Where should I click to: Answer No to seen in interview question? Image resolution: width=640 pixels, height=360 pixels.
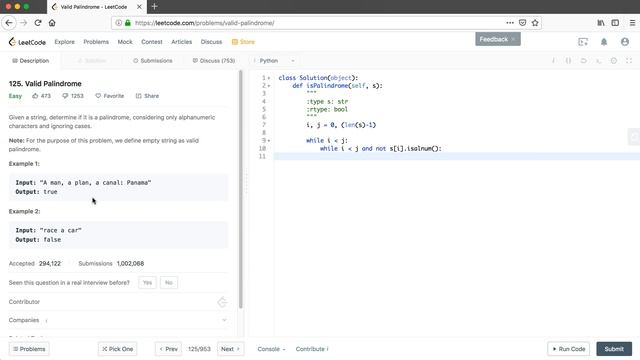coord(169,282)
